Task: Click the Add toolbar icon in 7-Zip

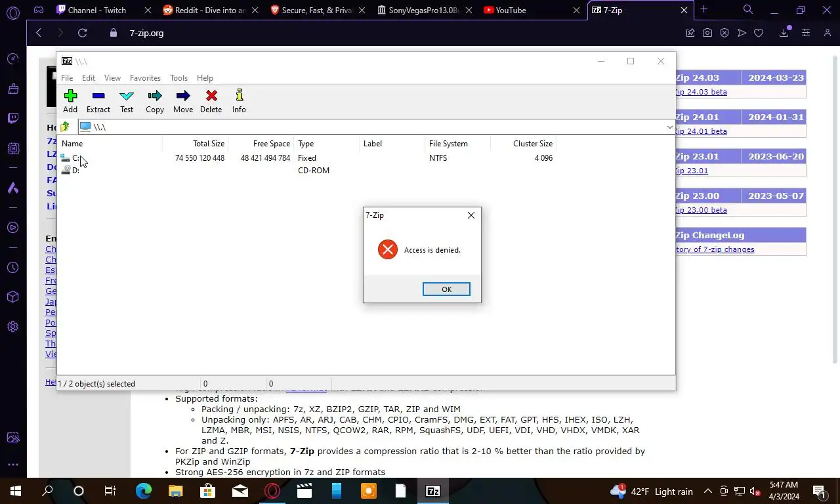Action: pyautogui.click(x=70, y=101)
